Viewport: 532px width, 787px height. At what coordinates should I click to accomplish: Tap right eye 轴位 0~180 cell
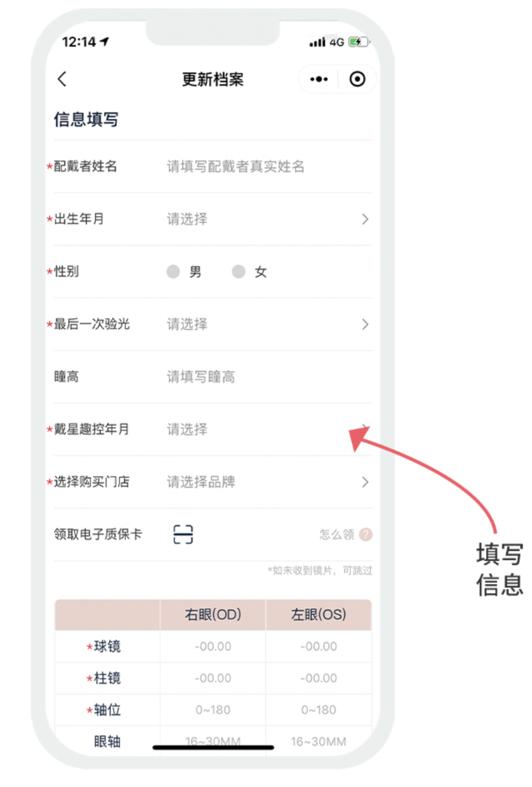(x=213, y=710)
